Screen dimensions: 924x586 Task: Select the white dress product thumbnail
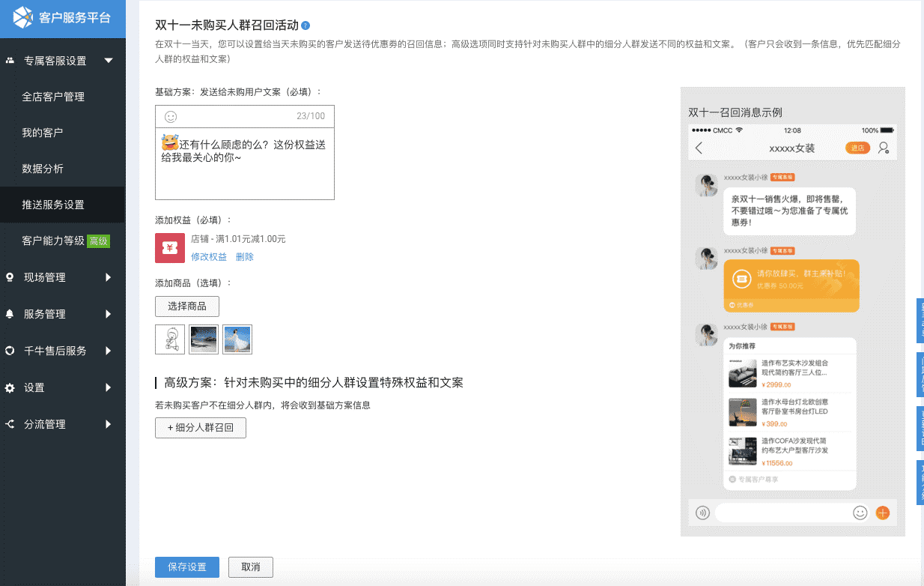pos(237,339)
